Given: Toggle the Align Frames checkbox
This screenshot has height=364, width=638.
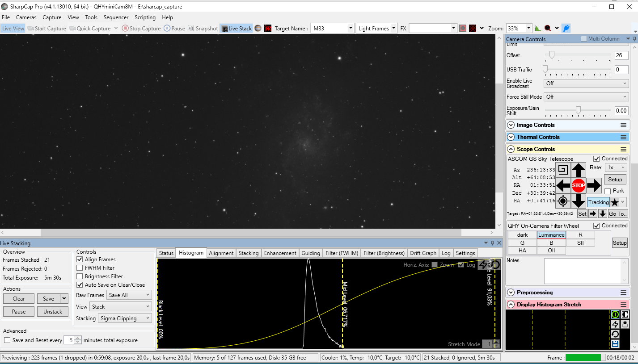Looking at the screenshot, I should (x=80, y=259).
